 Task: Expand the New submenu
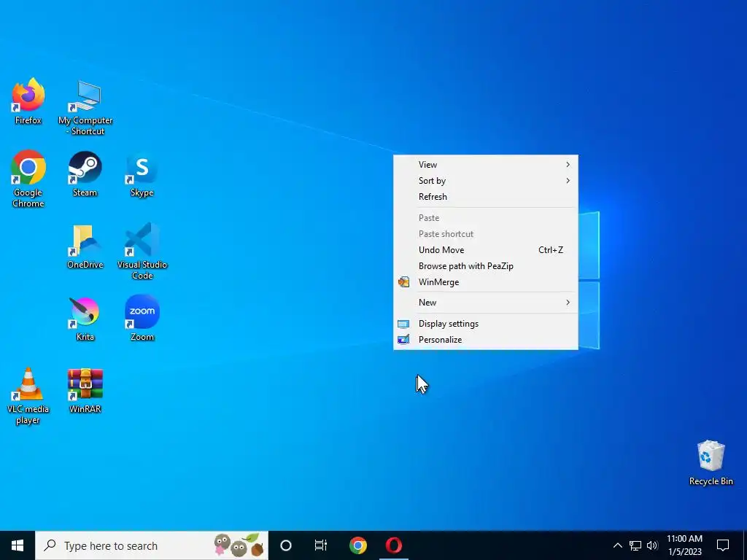click(x=485, y=303)
